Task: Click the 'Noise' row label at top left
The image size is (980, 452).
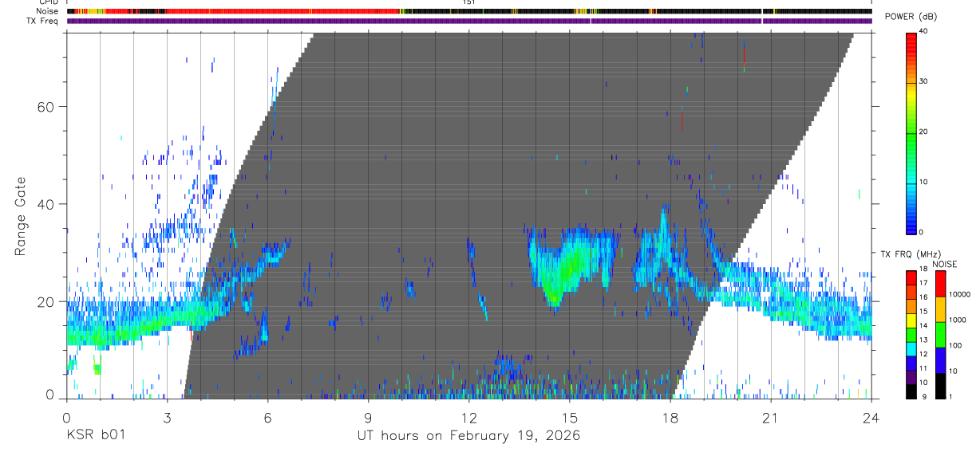Action: point(49,11)
